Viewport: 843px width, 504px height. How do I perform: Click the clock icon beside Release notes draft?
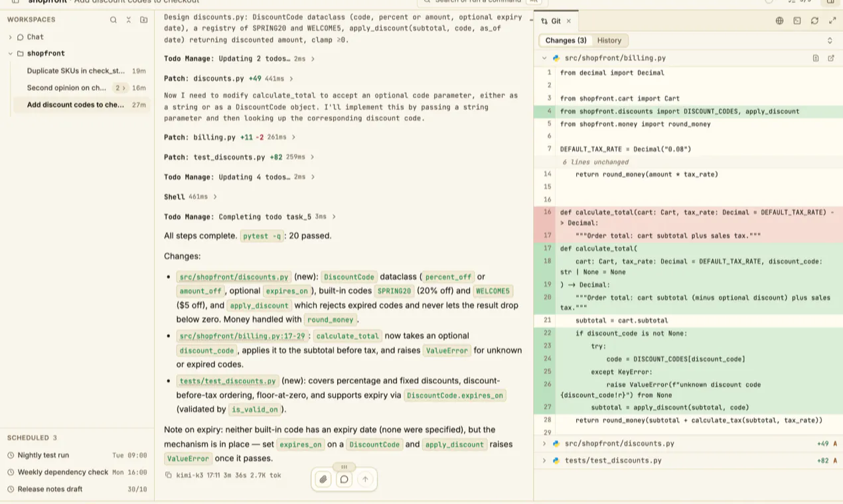11,489
